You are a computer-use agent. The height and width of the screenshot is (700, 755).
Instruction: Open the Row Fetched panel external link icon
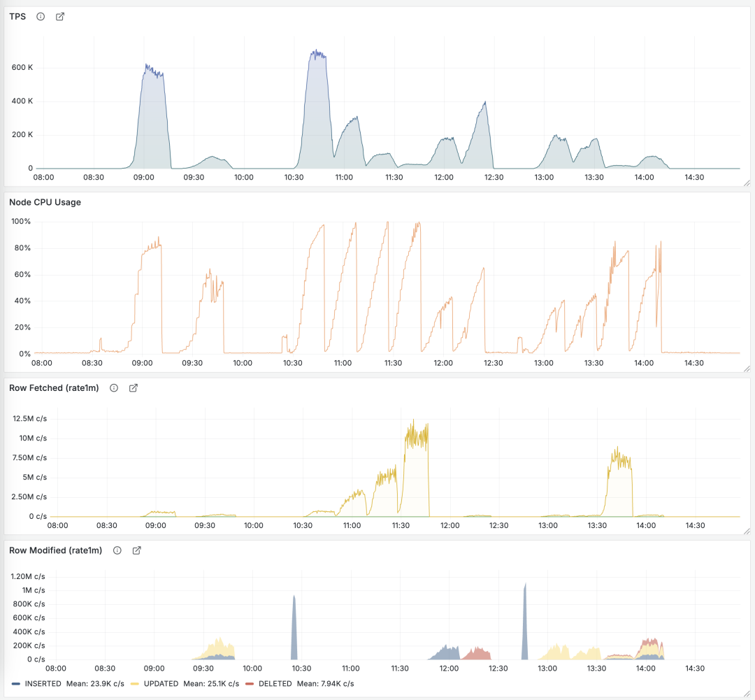click(x=134, y=388)
